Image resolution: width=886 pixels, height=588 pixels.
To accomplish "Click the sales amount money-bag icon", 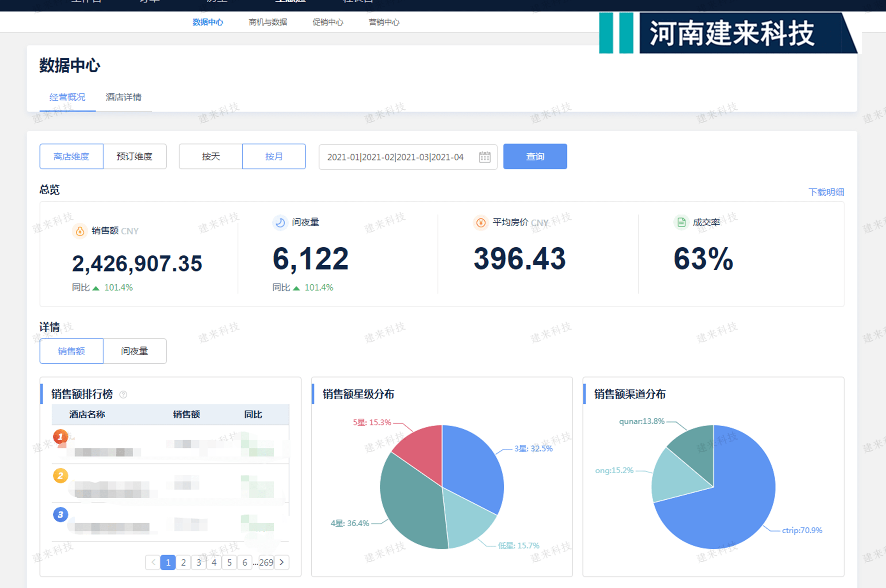I will [x=80, y=231].
